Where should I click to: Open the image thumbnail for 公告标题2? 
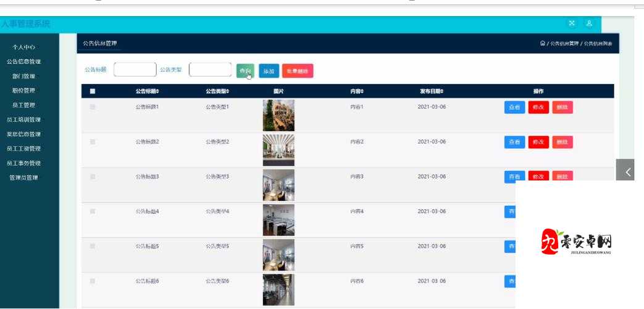[x=278, y=150]
